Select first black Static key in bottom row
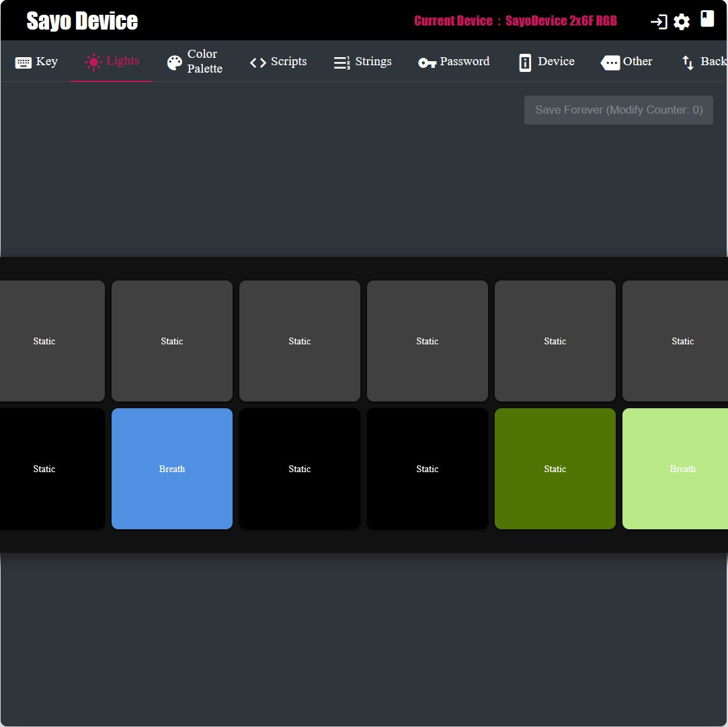 (52, 469)
